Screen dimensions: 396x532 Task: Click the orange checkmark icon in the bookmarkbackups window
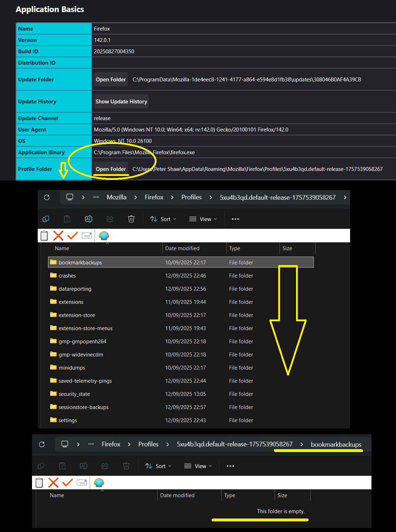coord(67,483)
